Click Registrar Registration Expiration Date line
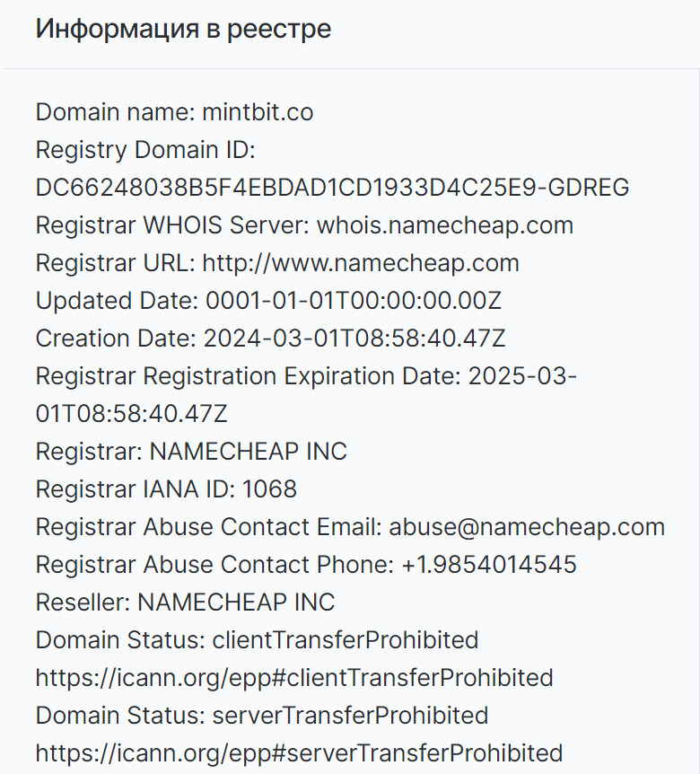The width and height of the screenshot is (700, 774). point(306,376)
